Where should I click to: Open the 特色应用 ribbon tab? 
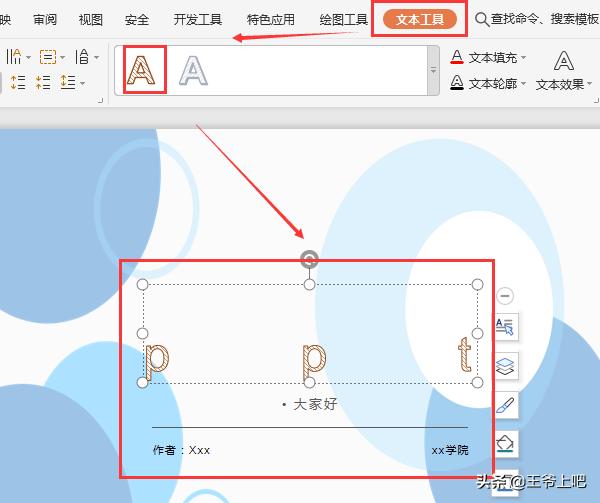coord(271,19)
